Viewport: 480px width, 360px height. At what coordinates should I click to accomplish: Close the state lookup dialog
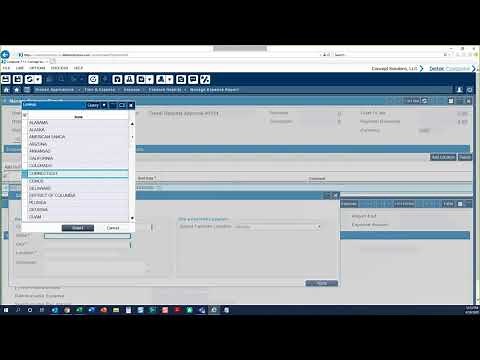coord(131,105)
